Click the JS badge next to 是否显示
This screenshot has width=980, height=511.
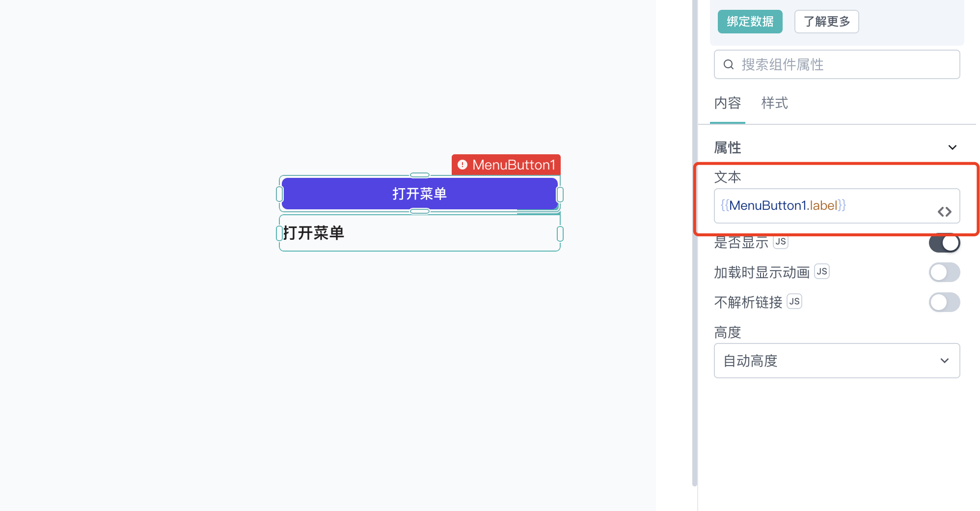pyautogui.click(x=781, y=241)
